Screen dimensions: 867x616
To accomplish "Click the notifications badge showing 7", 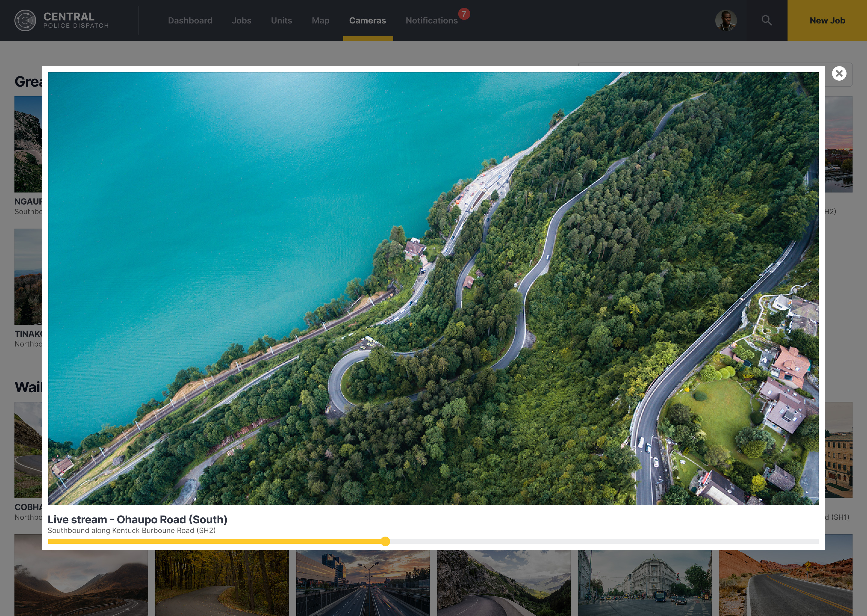I will point(464,14).
